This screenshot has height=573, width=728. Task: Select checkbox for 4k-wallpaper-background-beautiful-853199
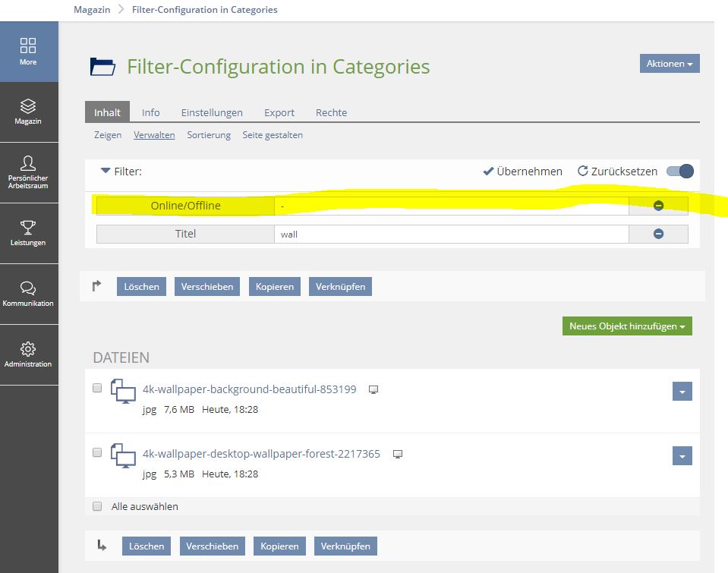click(x=97, y=388)
